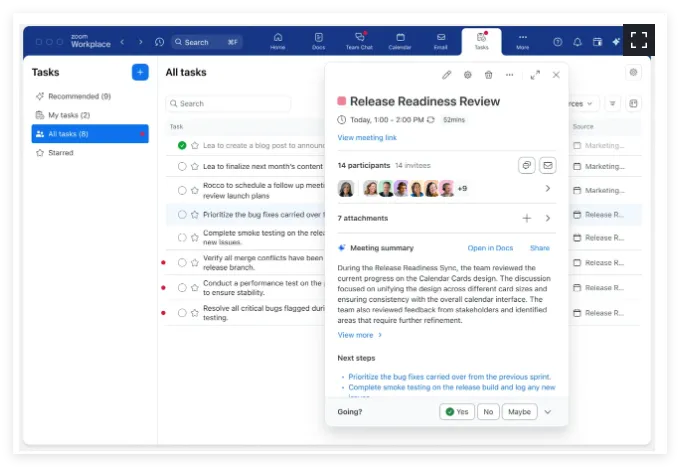This screenshot has height=467, width=680.
Task: Open the meeting chat icon beside participants
Action: (527, 165)
